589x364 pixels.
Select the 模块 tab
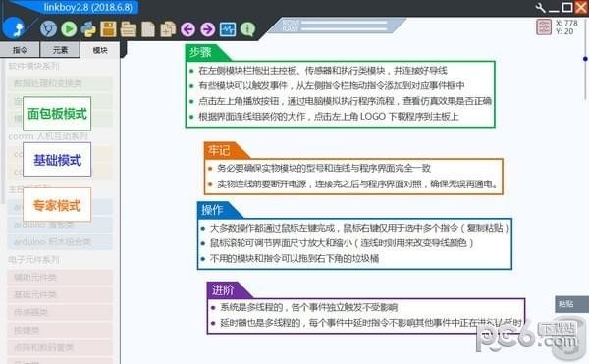100,50
